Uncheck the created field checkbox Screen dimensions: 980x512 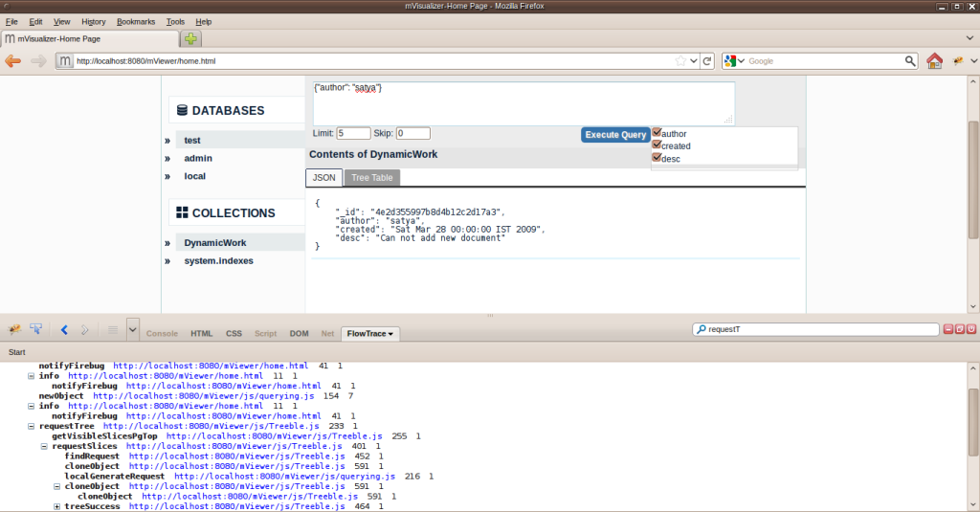[x=657, y=145]
